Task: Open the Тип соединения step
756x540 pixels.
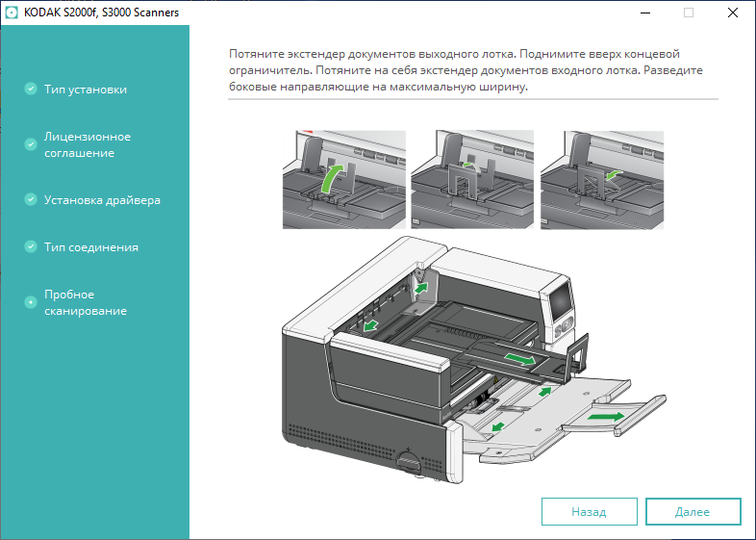Action: click(x=91, y=247)
